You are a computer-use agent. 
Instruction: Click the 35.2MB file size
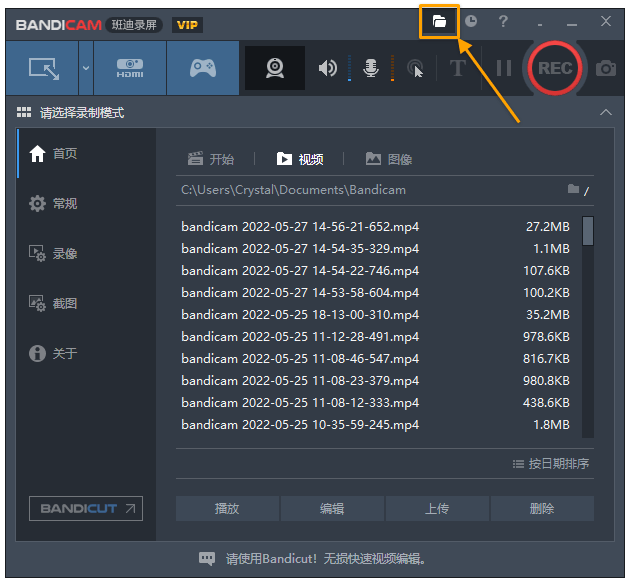click(x=548, y=315)
